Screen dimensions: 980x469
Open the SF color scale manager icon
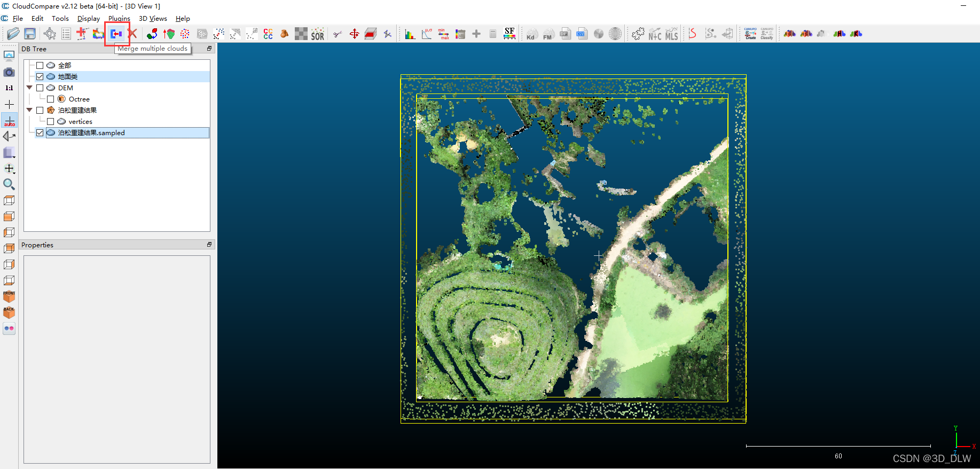(509, 34)
